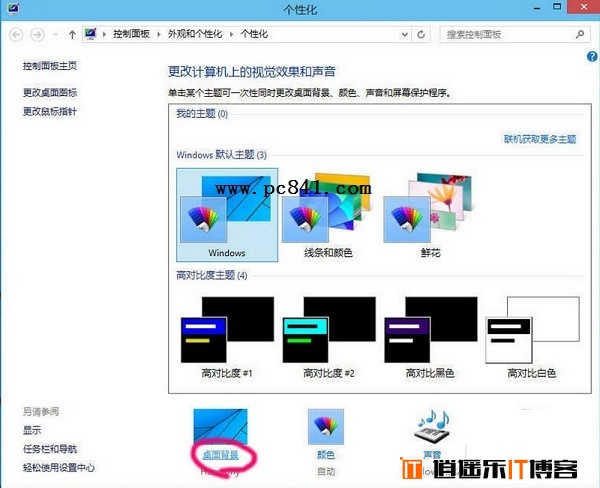This screenshot has height=488, width=600.
Task: Open 外观和个性化 breadcrumb
Action: point(195,34)
